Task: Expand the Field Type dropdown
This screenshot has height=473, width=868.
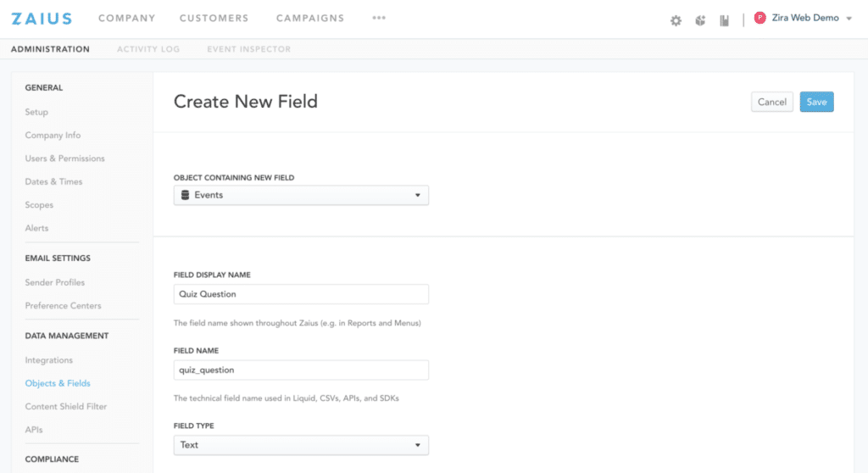Action: click(x=301, y=445)
